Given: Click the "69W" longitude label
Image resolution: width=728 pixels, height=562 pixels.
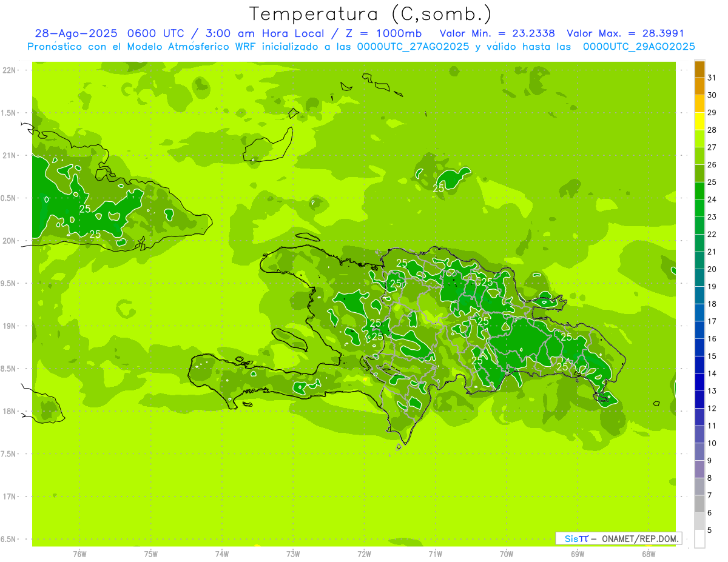Looking at the screenshot, I should [x=578, y=554].
